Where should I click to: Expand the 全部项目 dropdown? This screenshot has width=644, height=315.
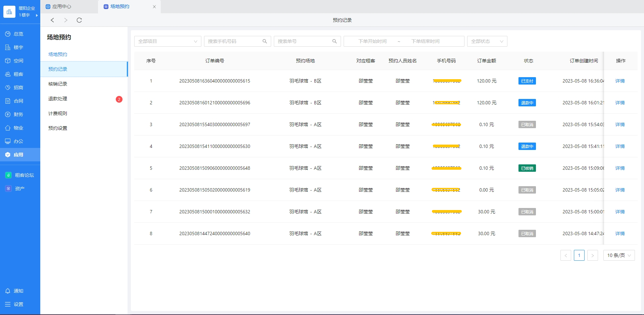168,41
